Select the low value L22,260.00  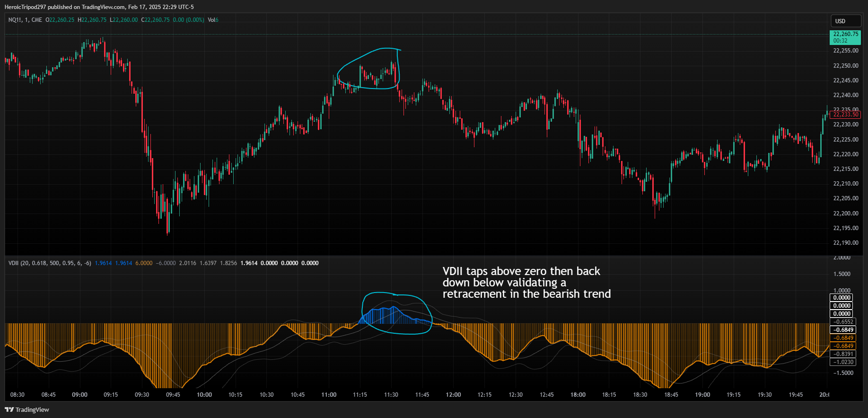point(124,20)
